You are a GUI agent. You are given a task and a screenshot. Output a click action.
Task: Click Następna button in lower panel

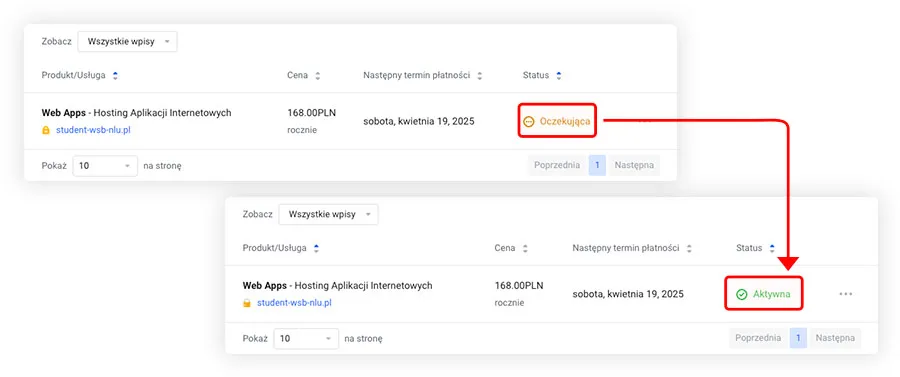click(x=835, y=338)
